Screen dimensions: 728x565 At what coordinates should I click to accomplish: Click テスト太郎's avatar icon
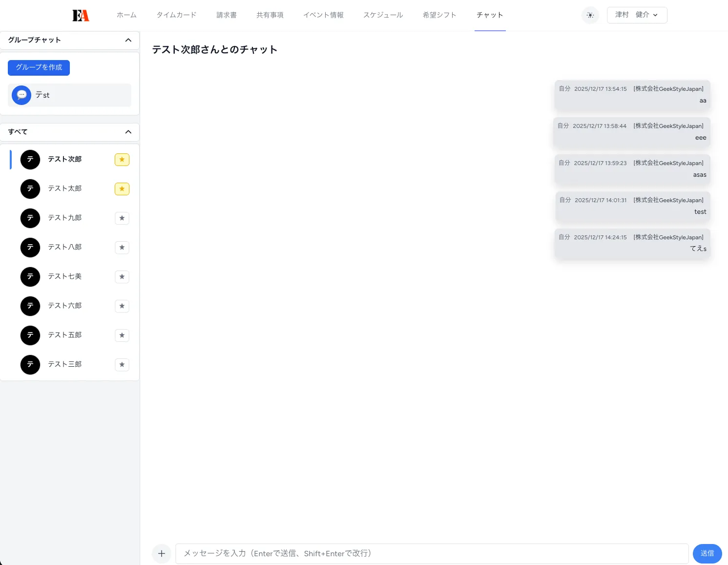(x=30, y=189)
